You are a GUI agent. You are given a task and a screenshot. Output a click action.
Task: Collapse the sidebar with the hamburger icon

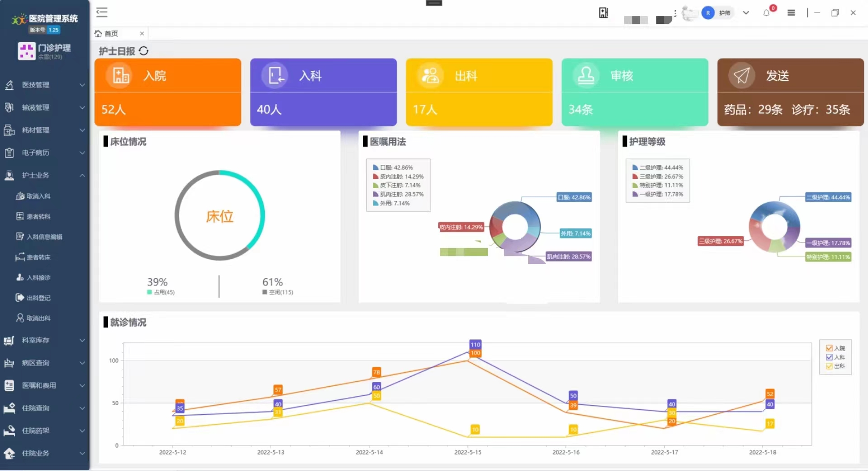[102, 12]
